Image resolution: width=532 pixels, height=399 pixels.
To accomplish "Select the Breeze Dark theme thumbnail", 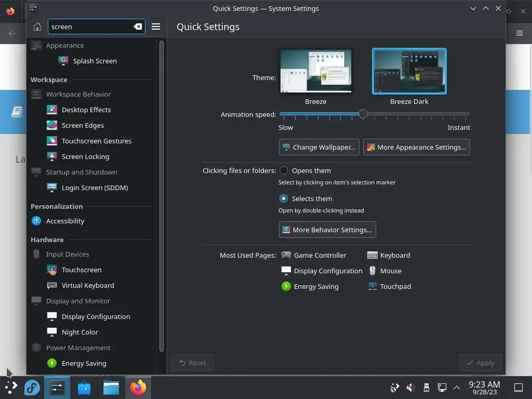I will pos(409,71).
